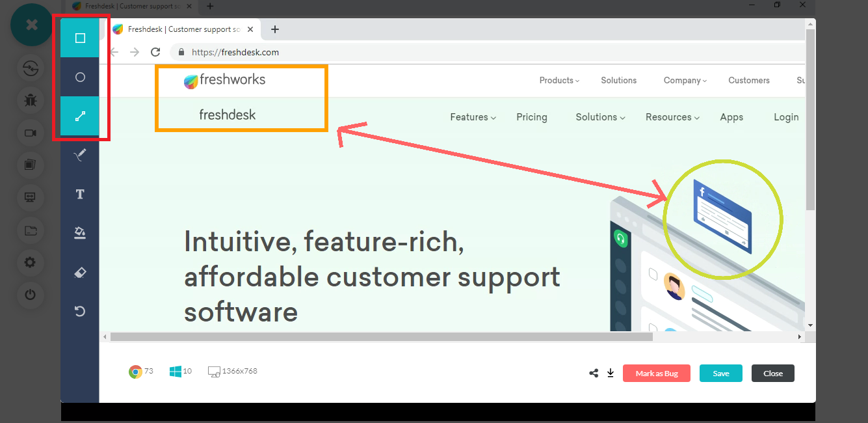Start video recording from sidebar
The width and height of the screenshot is (868, 423).
pyautogui.click(x=30, y=133)
